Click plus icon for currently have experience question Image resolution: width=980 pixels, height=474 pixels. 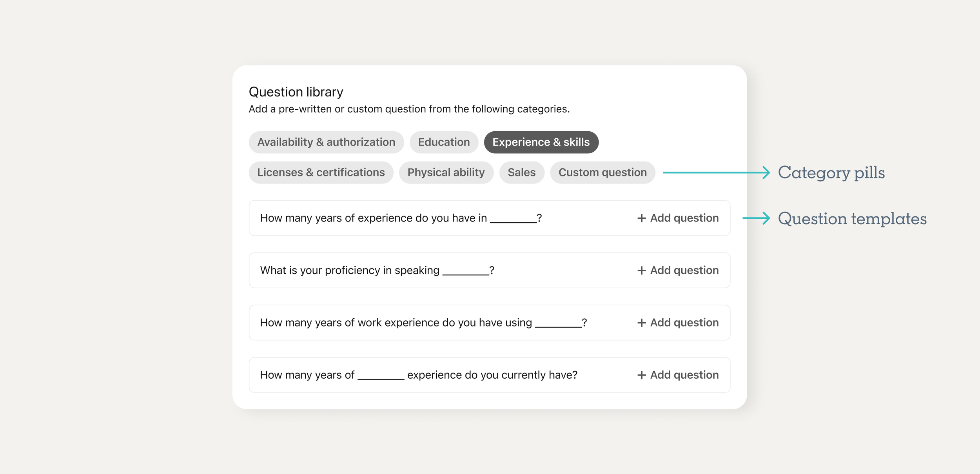tap(641, 375)
